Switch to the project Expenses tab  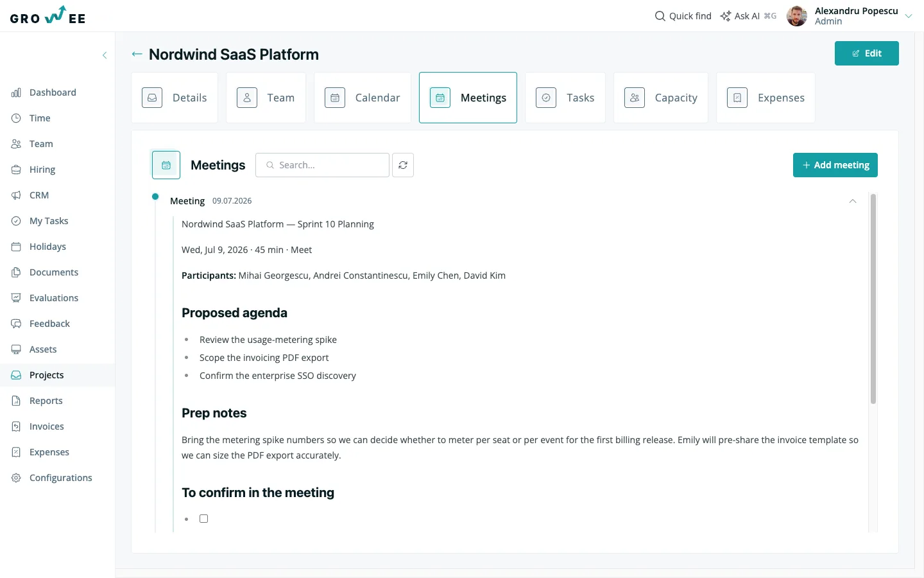pos(766,98)
